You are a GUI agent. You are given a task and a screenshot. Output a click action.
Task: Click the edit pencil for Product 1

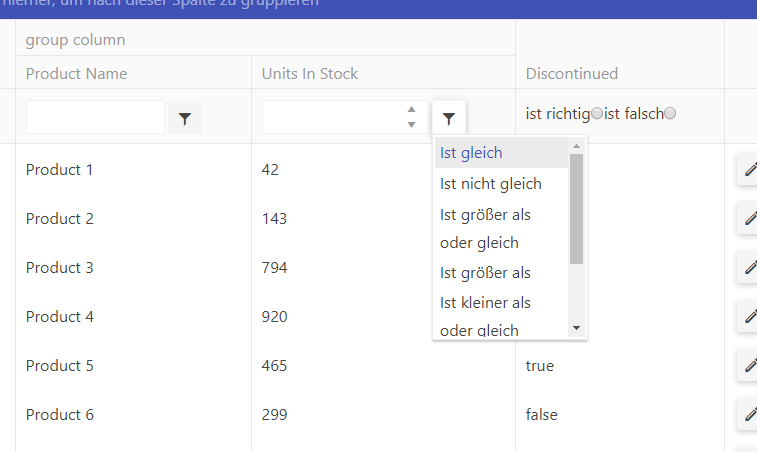click(x=749, y=170)
